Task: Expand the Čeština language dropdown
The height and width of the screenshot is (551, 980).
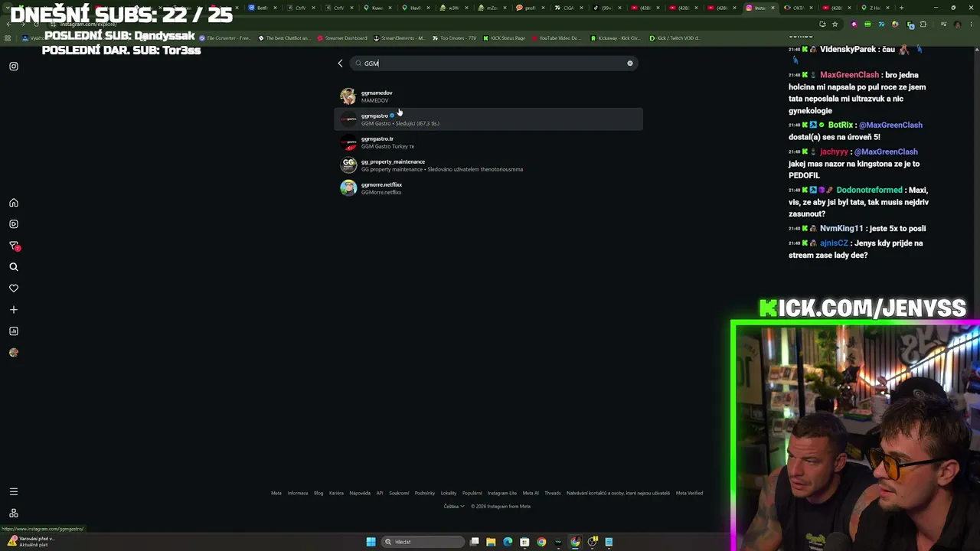Action: pos(454,506)
